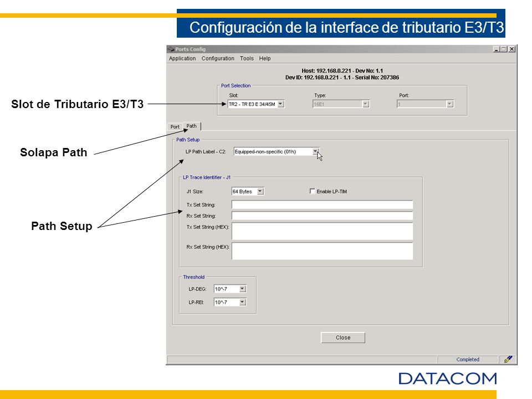Click the Threshold group label
The height and width of the screenshot is (399, 532).
coord(194,277)
